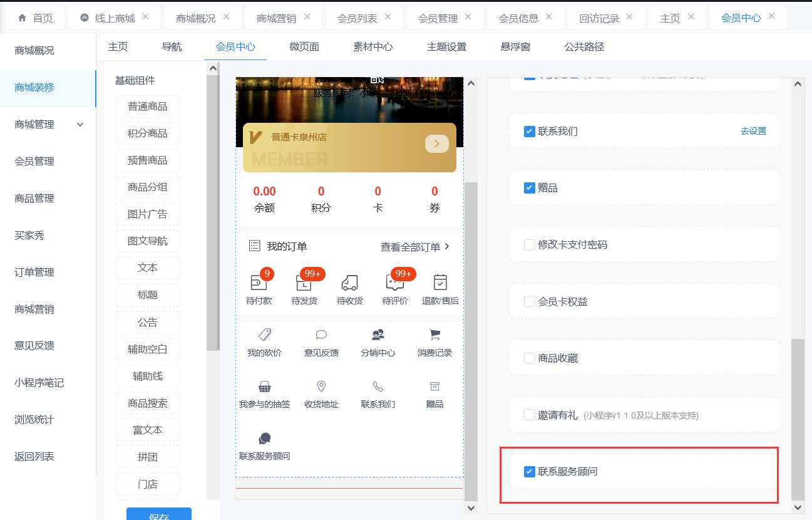Click the 待评价 comment icon
The width and height of the screenshot is (812, 520).
pos(394,283)
